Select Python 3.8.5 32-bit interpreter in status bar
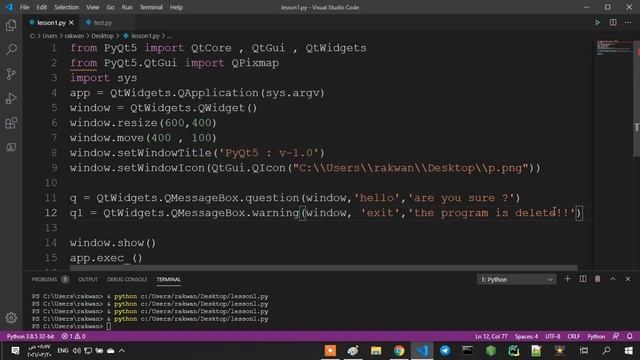This screenshot has height=360, width=640. coord(30,336)
